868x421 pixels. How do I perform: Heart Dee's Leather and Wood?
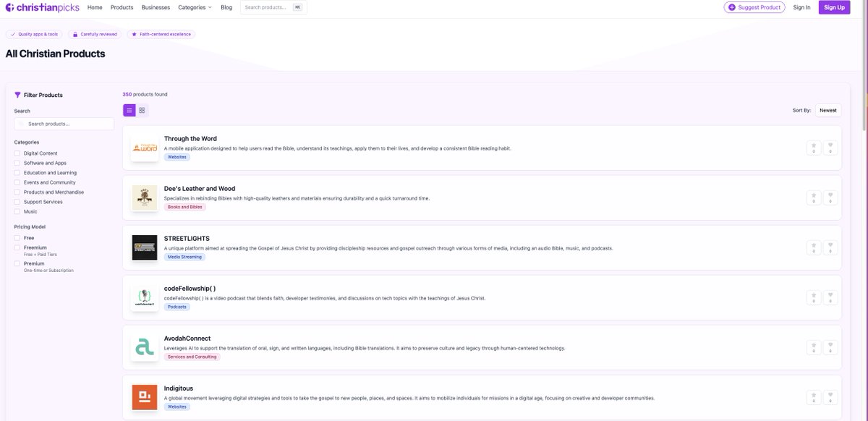tap(830, 197)
